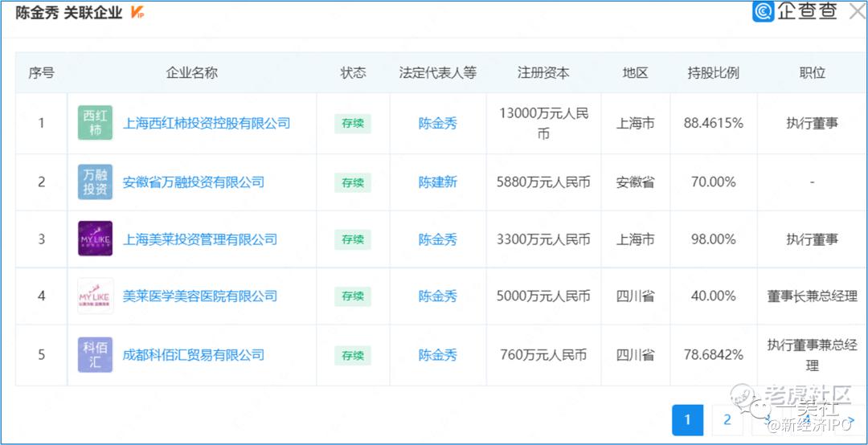Click 陈金秀 representative link in row 5

pos(438,355)
